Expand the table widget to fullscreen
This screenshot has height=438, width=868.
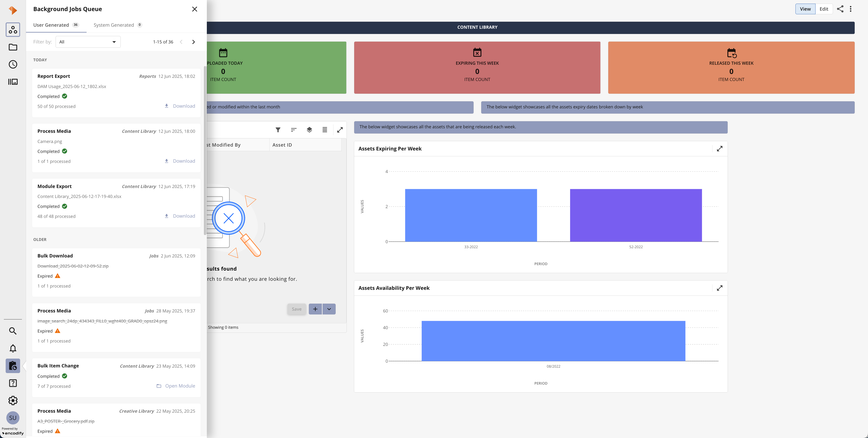click(340, 130)
